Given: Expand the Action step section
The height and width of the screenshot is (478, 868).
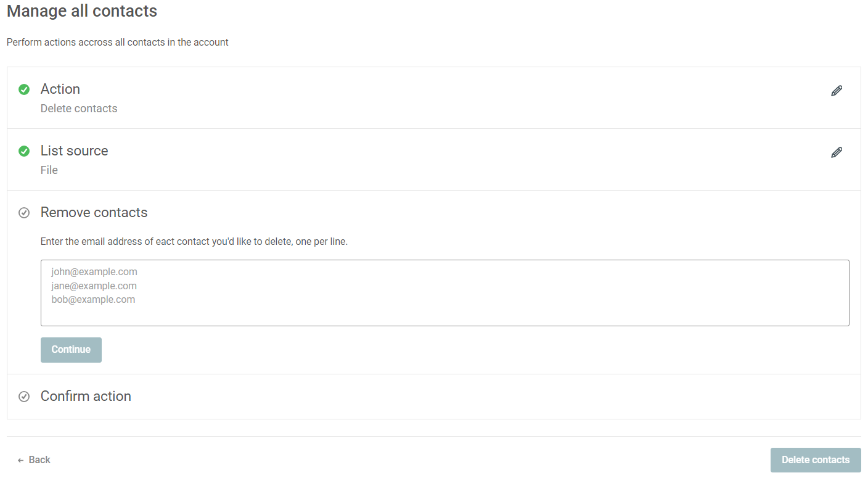Looking at the screenshot, I should point(433,98).
